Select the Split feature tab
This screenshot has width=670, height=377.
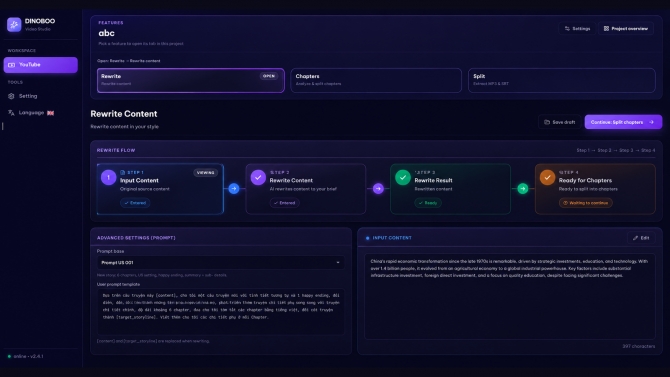click(561, 80)
